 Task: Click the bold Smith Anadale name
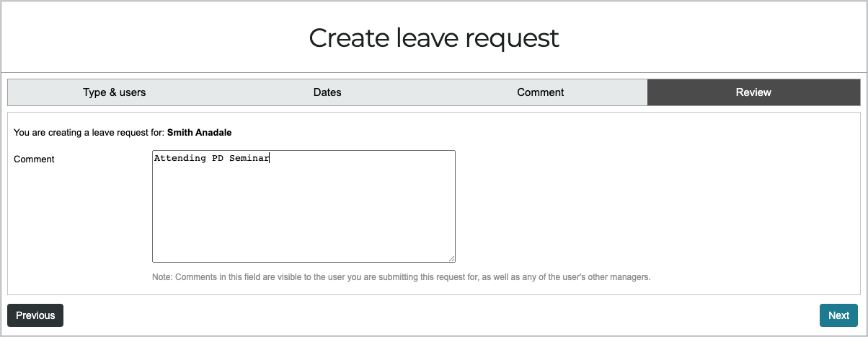point(200,133)
